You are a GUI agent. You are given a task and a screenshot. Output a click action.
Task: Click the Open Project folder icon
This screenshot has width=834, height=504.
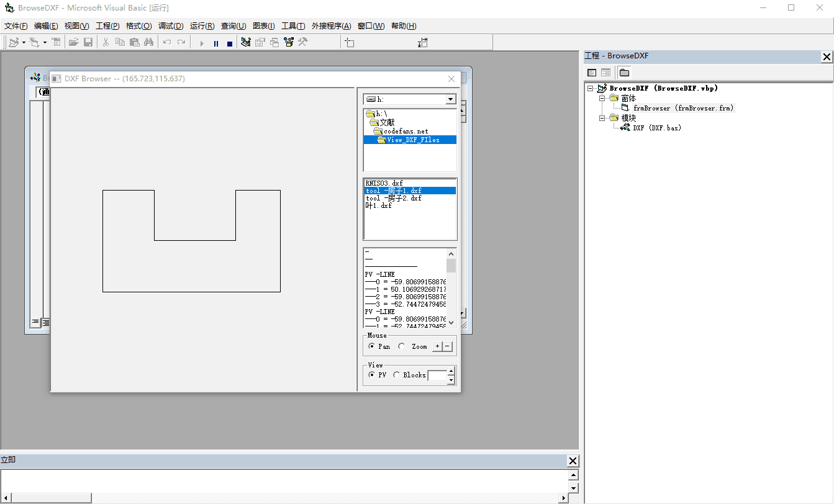tap(73, 43)
